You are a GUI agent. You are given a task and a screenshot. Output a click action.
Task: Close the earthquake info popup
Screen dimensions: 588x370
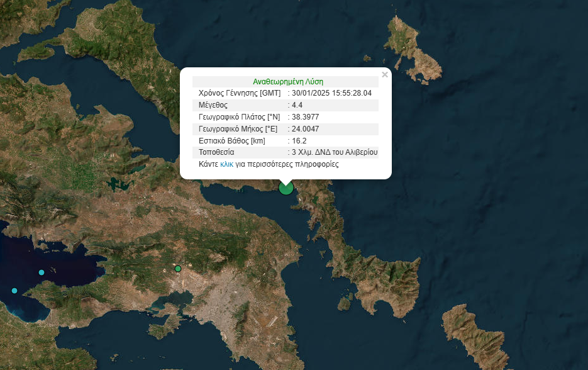coord(385,74)
